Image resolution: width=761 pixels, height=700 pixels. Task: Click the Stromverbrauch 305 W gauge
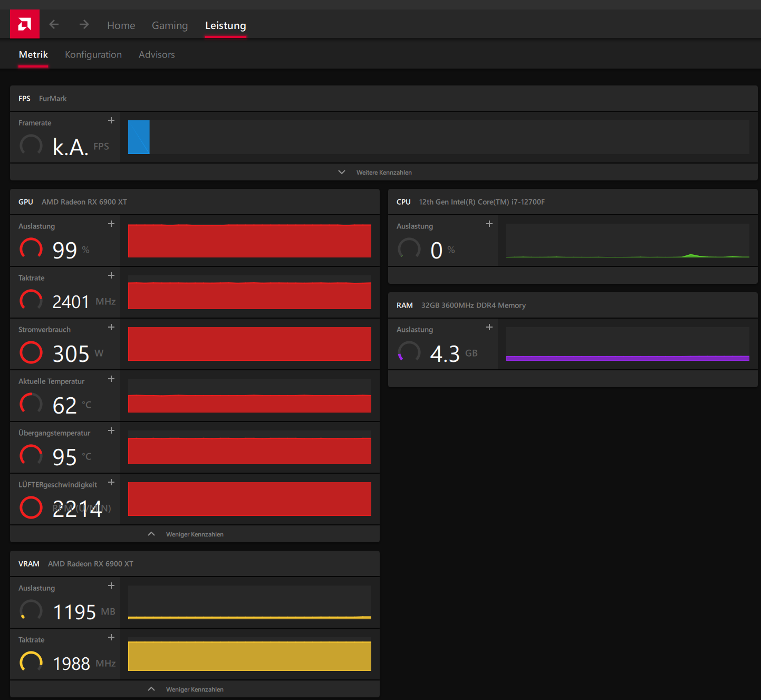pyautogui.click(x=31, y=352)
